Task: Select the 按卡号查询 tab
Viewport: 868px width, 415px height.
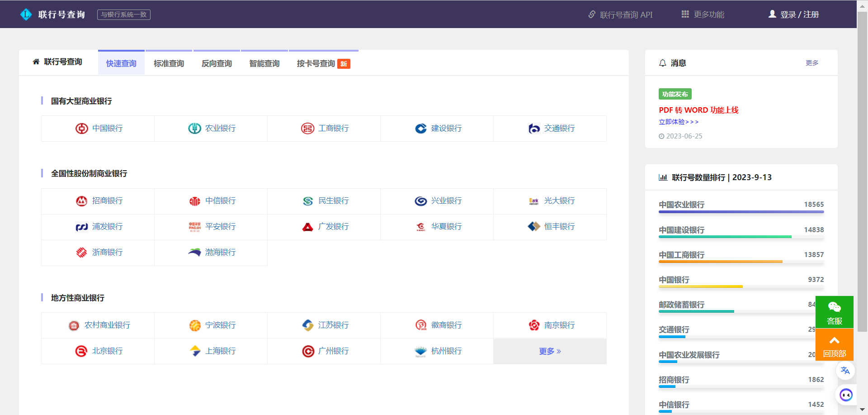Action: (316, 63)
